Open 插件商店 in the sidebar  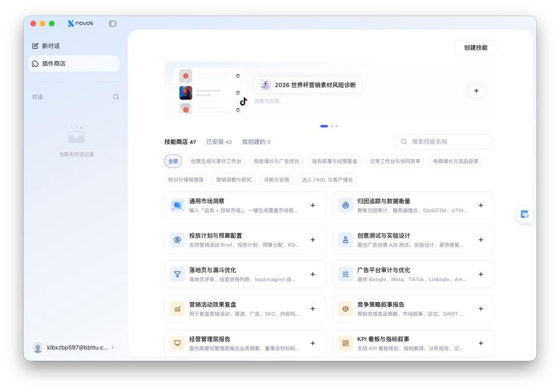point(74,64)
